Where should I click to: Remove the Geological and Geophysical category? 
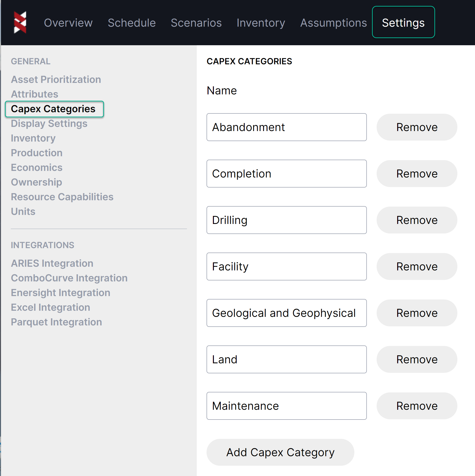416,313
